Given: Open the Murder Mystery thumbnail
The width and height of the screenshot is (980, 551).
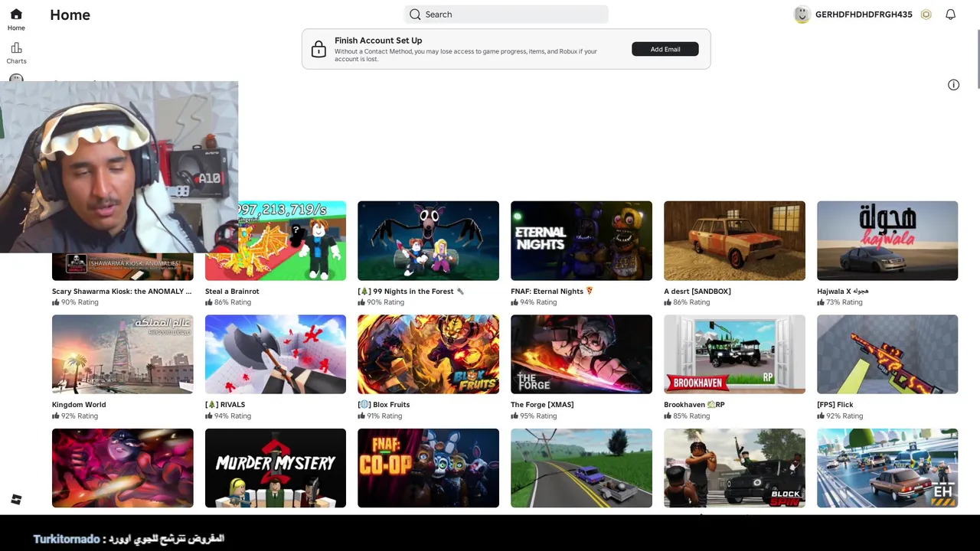Looking at the screenshot, I should pyautogui.click(x=276, y=468).
